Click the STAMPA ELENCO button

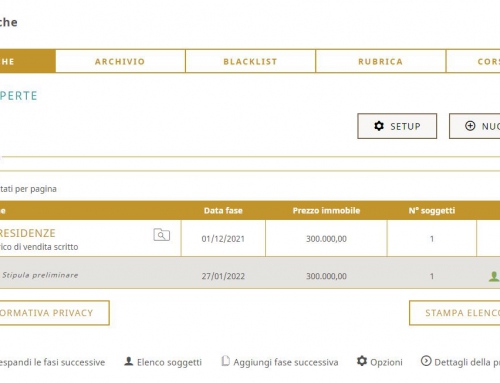click(x=455, y=313)
